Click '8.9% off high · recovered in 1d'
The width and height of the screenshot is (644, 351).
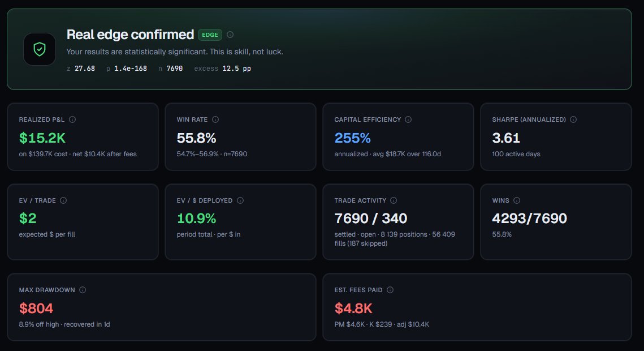tap(64, 324)
